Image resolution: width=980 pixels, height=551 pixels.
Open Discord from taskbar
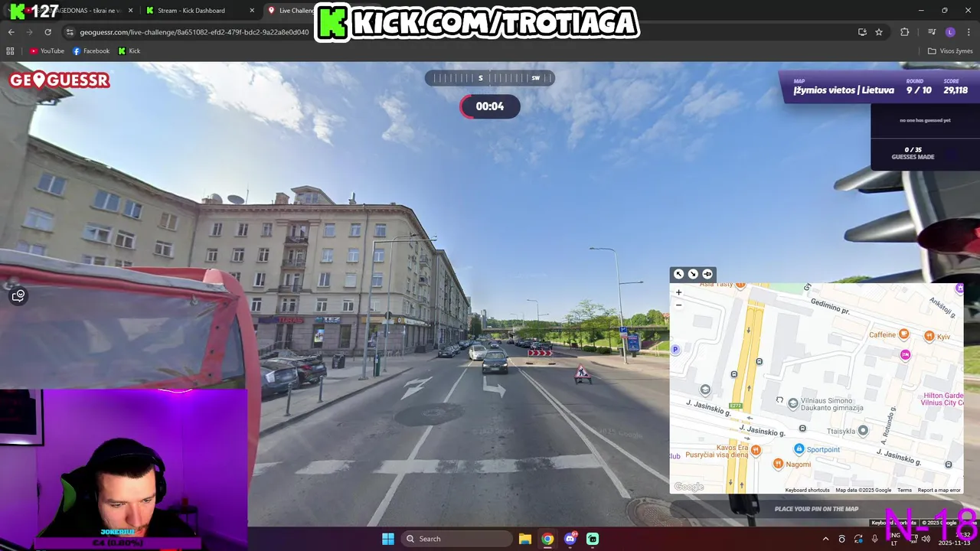click(570, 539)
